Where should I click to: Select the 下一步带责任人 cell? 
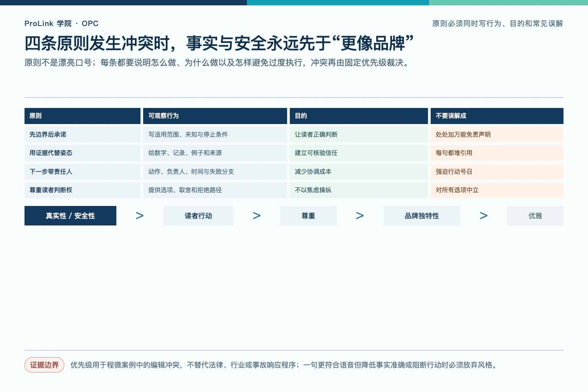click(x=82, y=171)
